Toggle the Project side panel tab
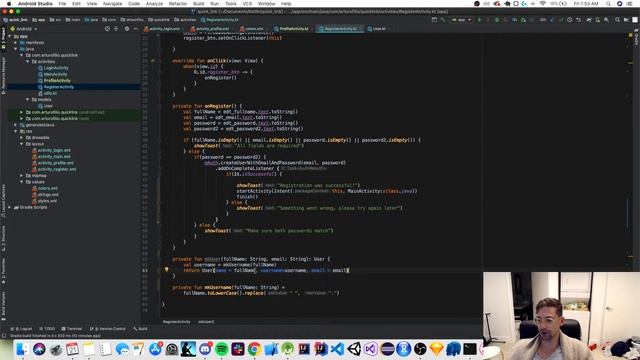The height and width of the screenshot is (360, 640). [x=3, y=39]
